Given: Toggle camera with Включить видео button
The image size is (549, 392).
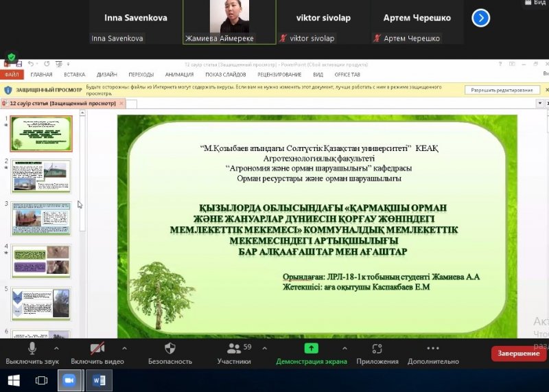Looking at the screenshot, I should coord(97,349).
